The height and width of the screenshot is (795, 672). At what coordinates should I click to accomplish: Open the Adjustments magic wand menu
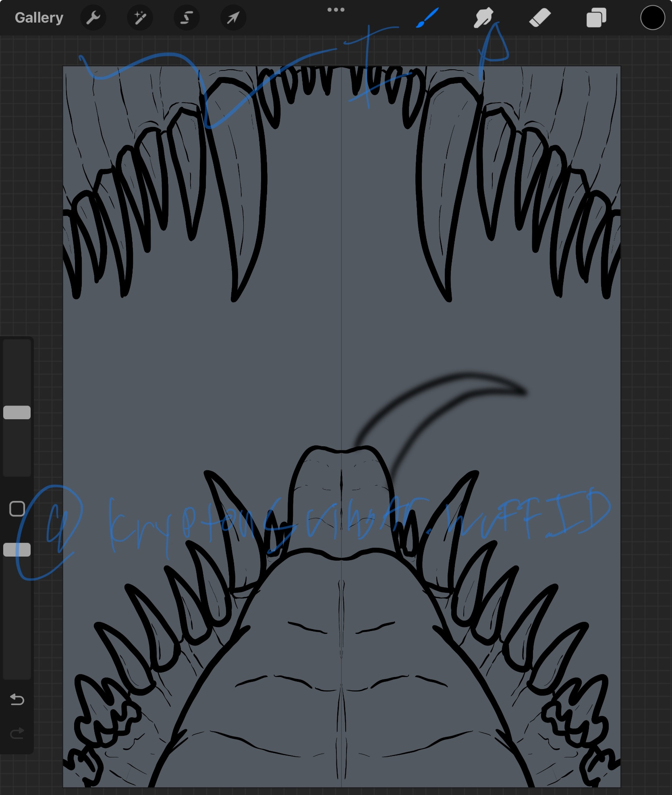pyautogui.click(x=140, y=18)
